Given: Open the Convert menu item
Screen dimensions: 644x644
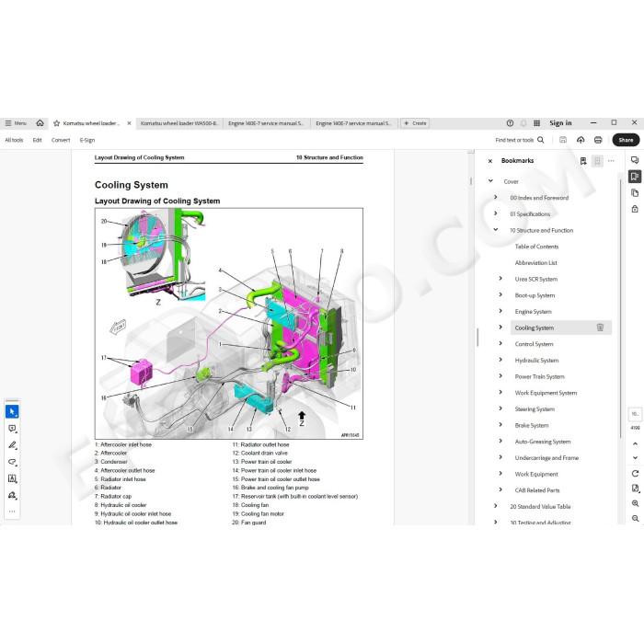Looking at the screenshot, I should tap(61, 140).
